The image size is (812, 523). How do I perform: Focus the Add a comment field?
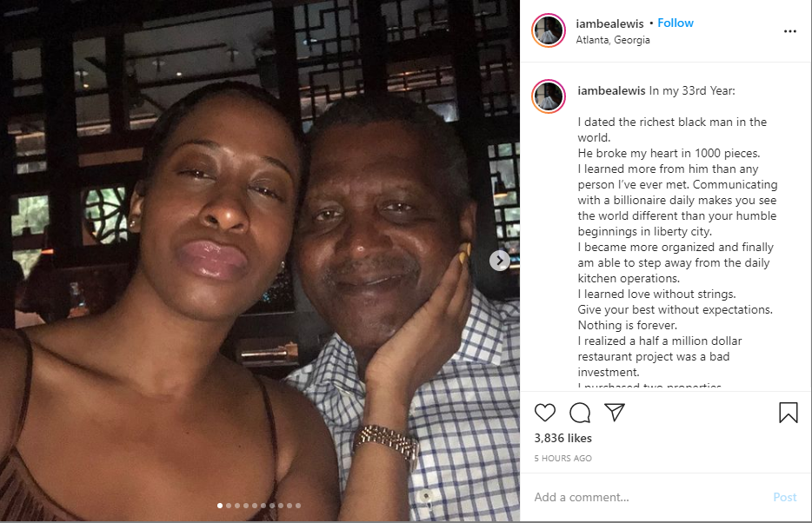click(643, 497)
